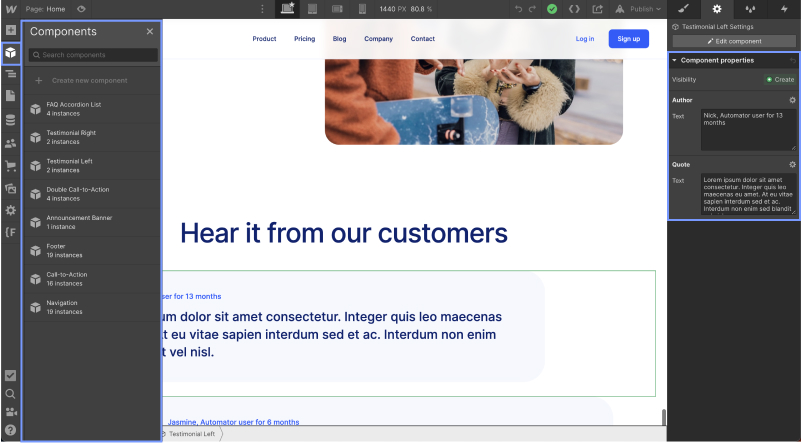
Task: Focus the Search components field
Action: click(93, 55)
